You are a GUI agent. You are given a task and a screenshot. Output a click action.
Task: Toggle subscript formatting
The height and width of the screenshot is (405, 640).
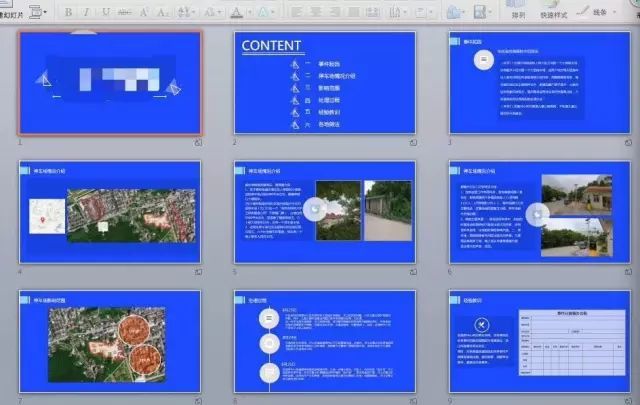point(163,12)
